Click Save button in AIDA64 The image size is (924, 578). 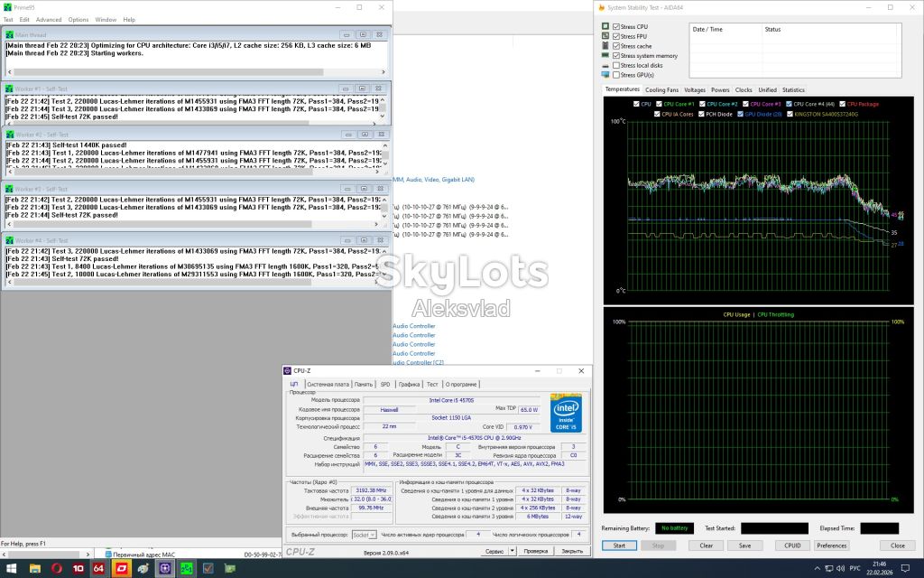click(x=744, y=545)
